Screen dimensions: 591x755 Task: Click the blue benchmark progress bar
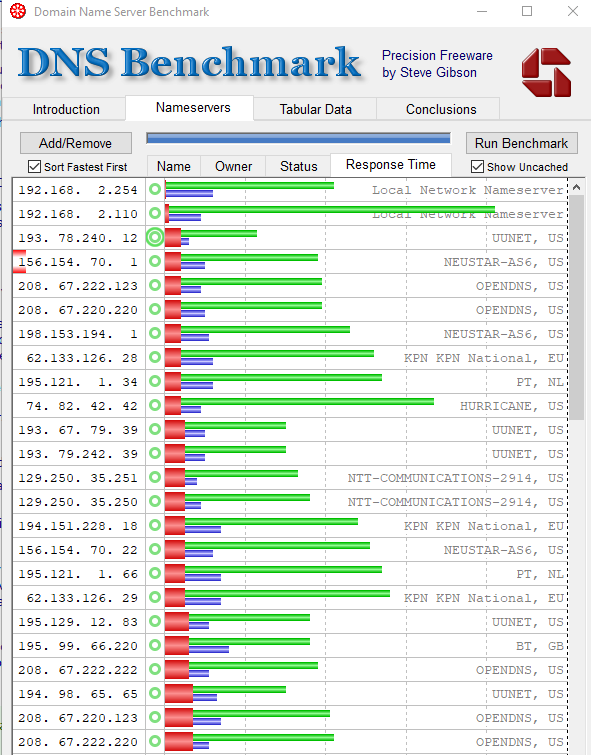coord(298,139)
